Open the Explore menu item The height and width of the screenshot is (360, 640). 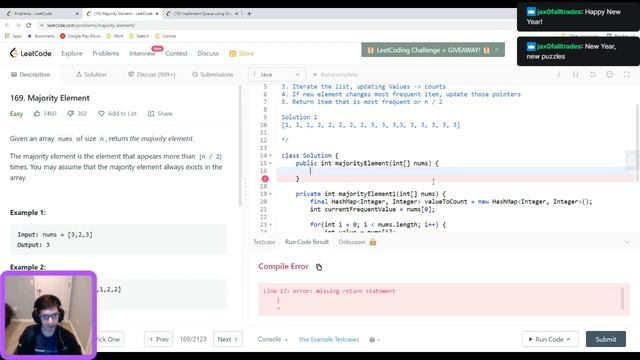point(71,53)
